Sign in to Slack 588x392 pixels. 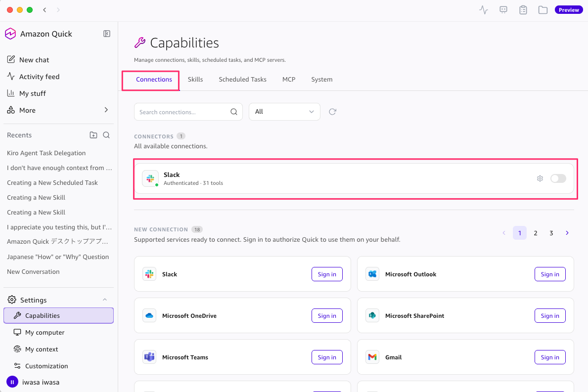click(327, 274)
